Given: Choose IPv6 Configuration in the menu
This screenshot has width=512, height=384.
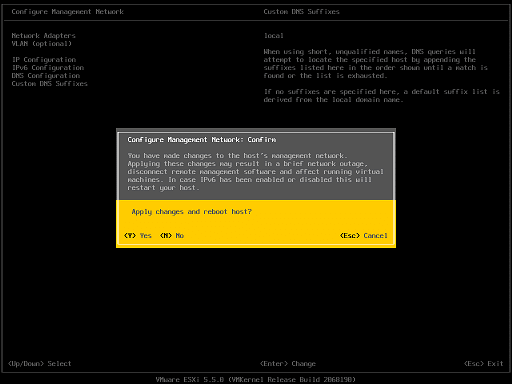Looking at the screenshot, I should click(48, 68).
